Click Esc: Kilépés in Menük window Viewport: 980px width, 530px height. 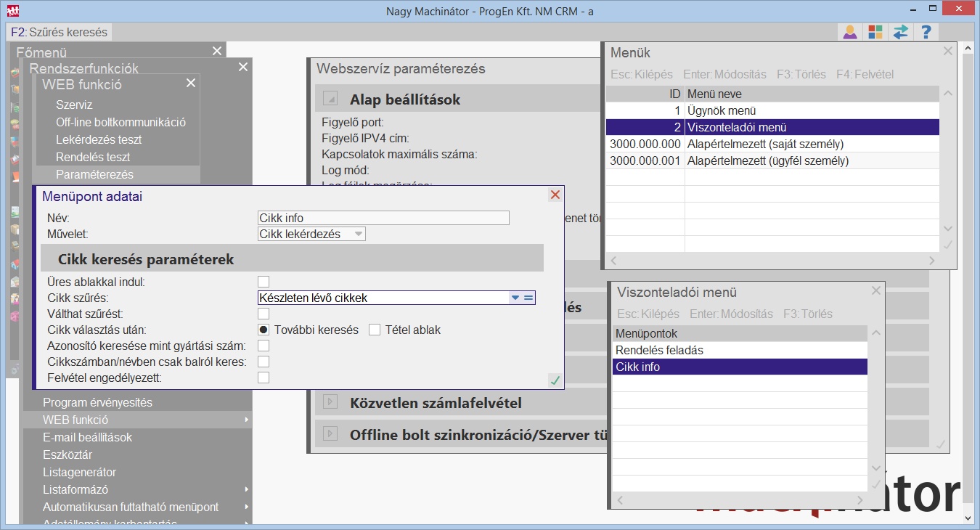(x=642, y=74)
